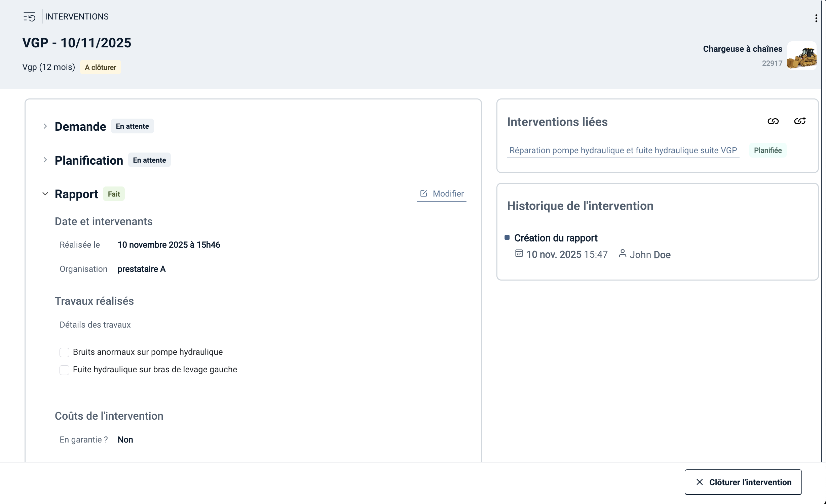Image resolution: width=826 pixels, height=504 pixels.
Task: Click the 'Création du rapport' history entry
Action: (556, 238)
